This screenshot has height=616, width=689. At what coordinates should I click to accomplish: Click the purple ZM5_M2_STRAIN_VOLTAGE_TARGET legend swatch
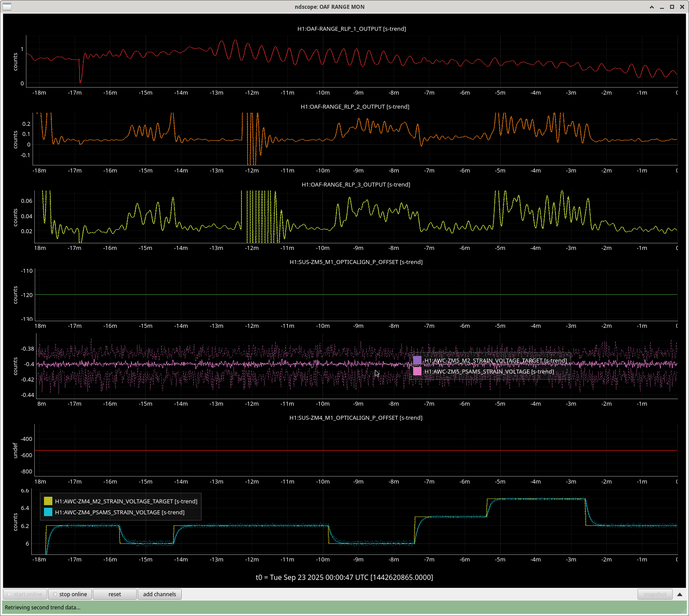click(417, 360)
